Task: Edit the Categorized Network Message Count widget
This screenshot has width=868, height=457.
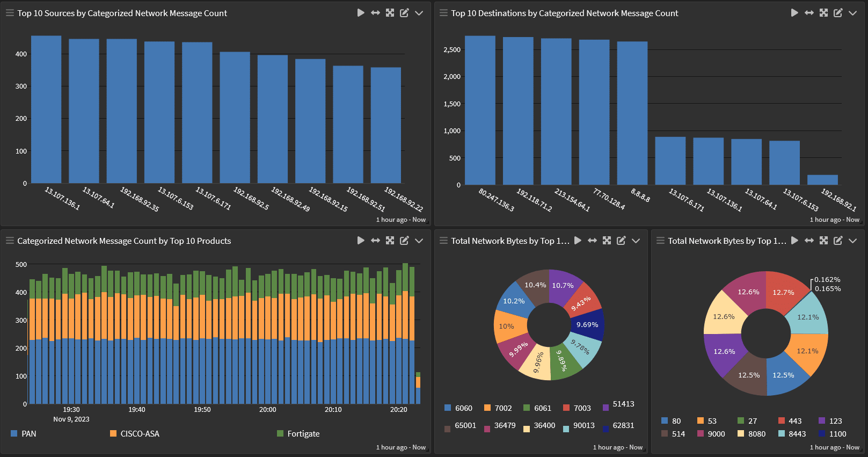Action: click(x=404, y=241)
